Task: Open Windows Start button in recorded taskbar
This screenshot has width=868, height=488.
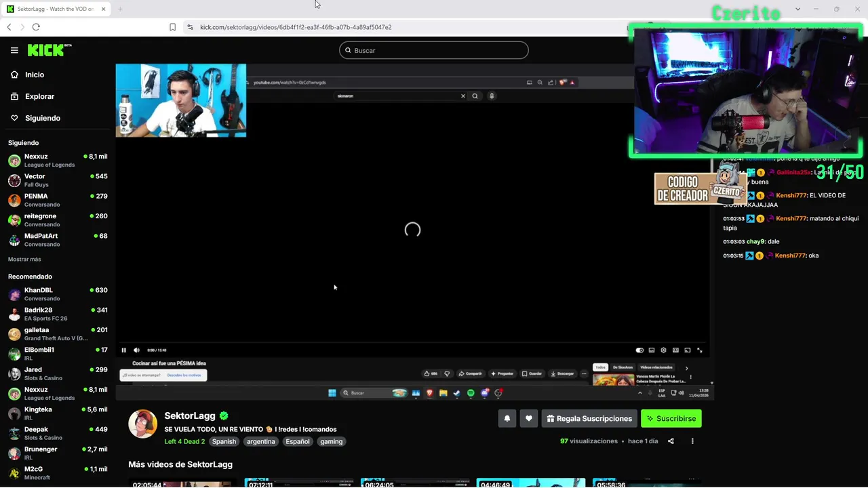Action: point(332,393)
